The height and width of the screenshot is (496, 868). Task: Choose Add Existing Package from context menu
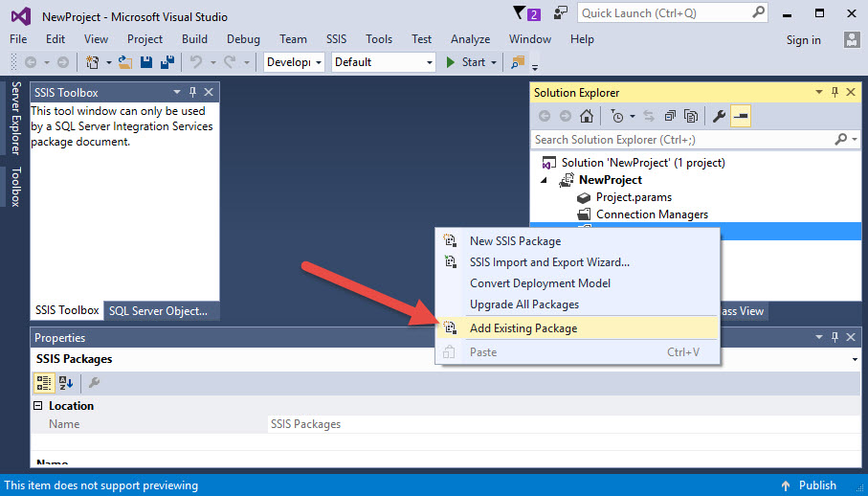[523, 328]
